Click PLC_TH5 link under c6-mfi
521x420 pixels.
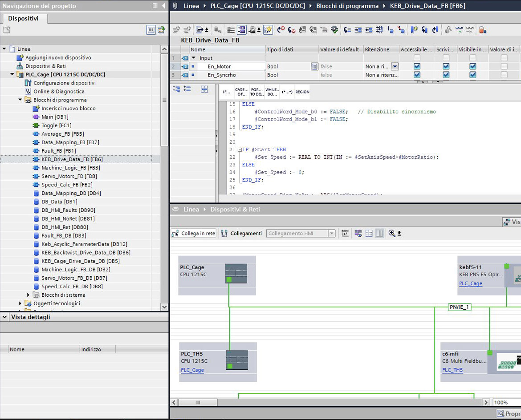pyautogui.click(x=452, y=370)
